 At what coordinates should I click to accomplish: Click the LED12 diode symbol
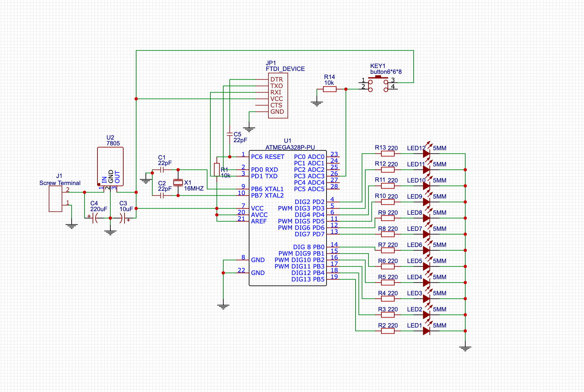point(426,154)
